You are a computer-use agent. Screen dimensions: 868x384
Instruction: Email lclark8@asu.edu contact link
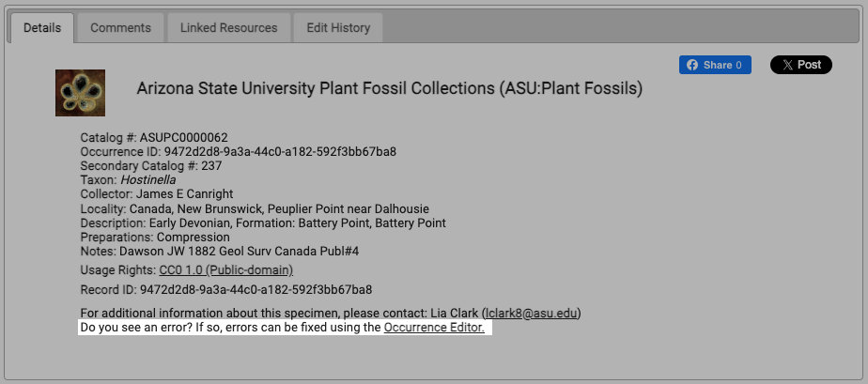click(532, 314)
